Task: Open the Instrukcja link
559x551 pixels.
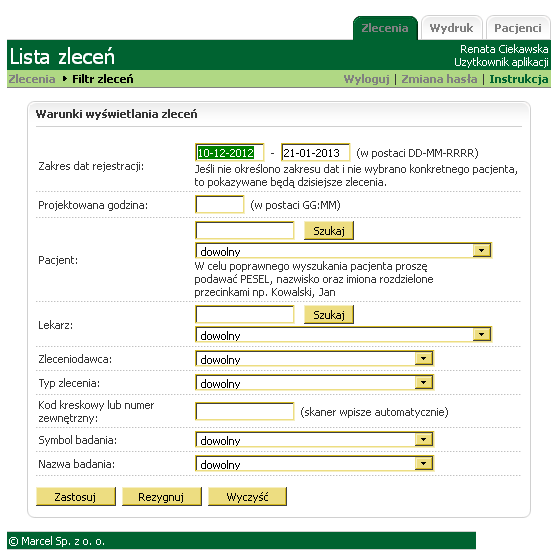Action: [x=519, y=79]
